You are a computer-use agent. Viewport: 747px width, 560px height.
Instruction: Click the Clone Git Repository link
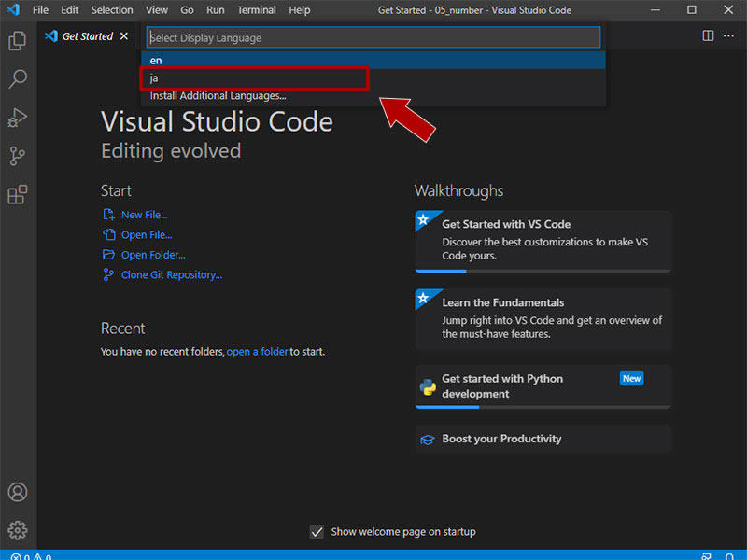(x=172, y=274)
